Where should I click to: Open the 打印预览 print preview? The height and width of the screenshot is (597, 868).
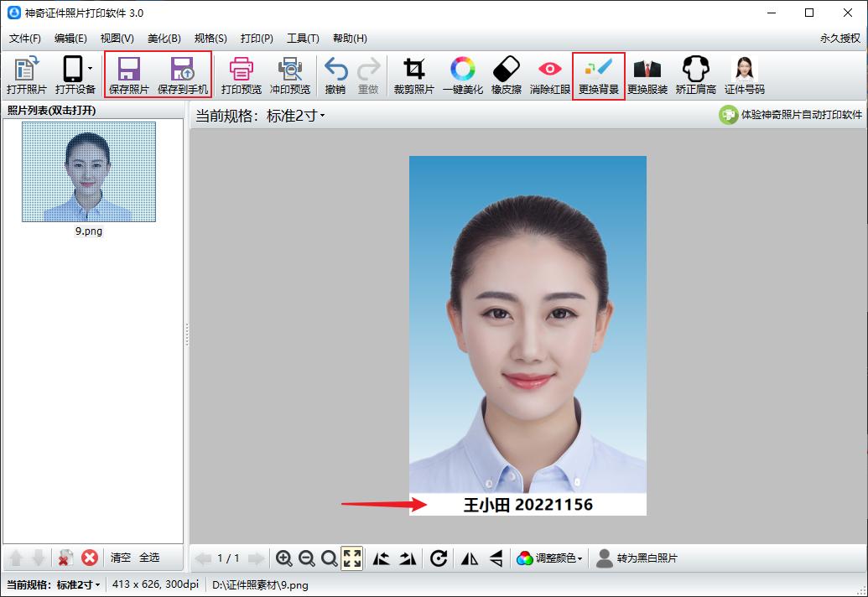pos(241,74)
